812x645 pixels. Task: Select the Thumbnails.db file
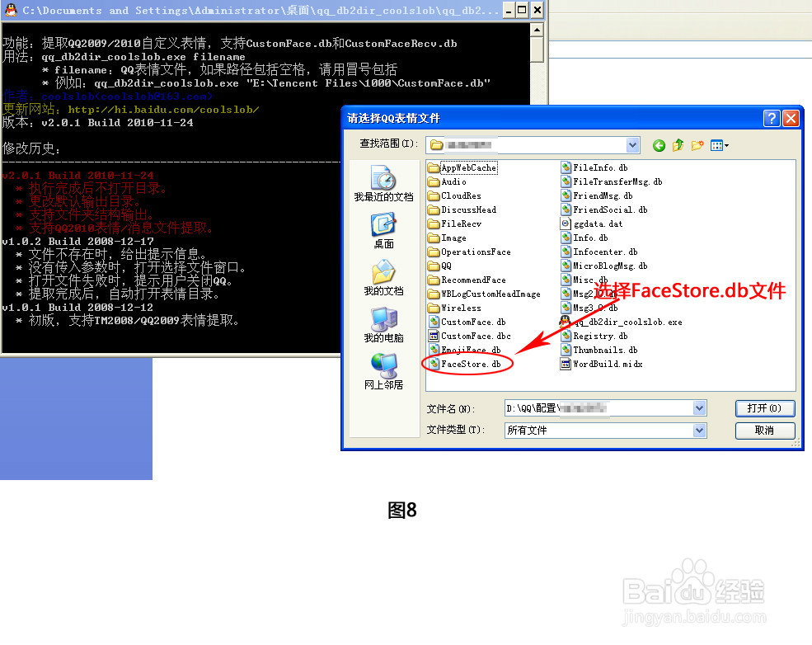(599, 350)
